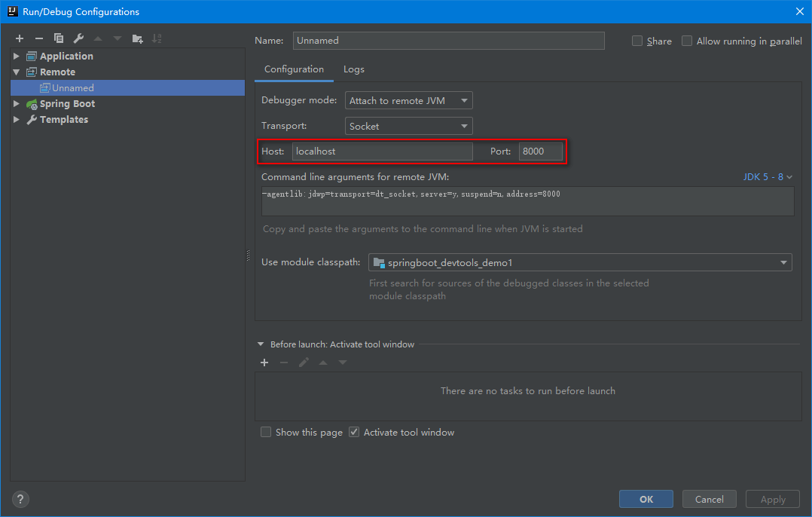Enable the Share checkbox
Image resolution: width=812 pixels, height=517 pixels.
point(637,41)
